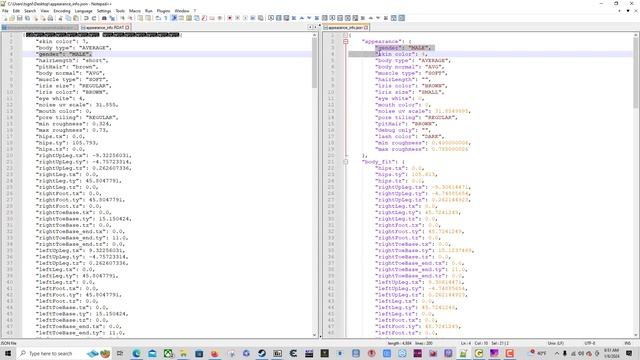Open the Macro menu

click(x=135, y=11)
